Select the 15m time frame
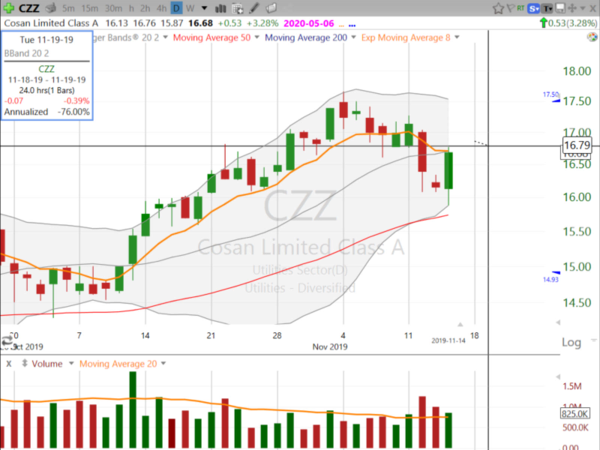 pyautogui.click(x=90, y=8)
